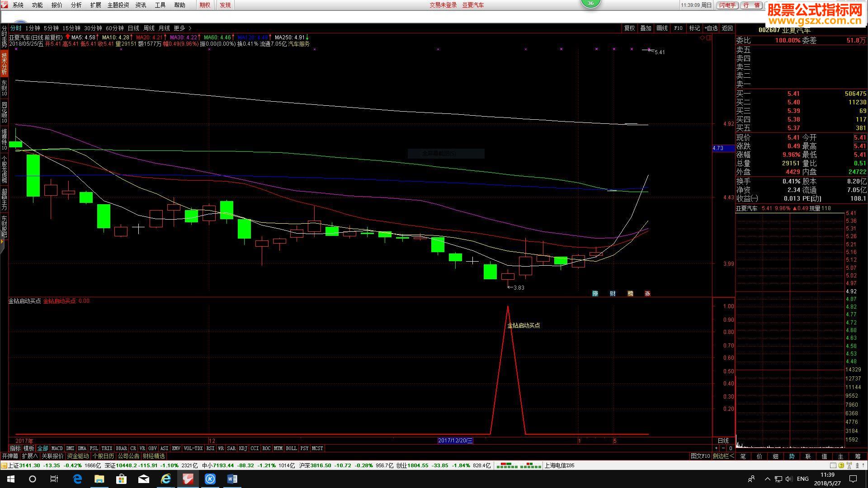Click the green 36 badge
This screenshot has width=868, height=488.
590,3
